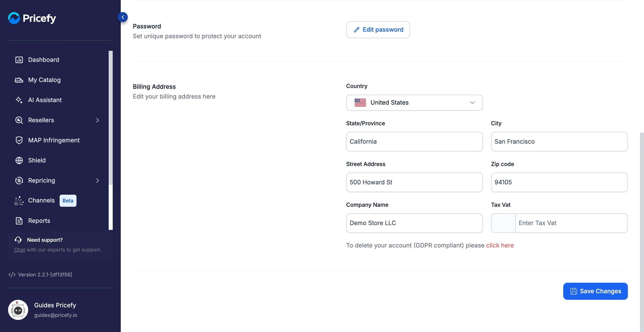Click the Dashboard chart icon
The width and height of the screenshot is (644, 332).
19,60
